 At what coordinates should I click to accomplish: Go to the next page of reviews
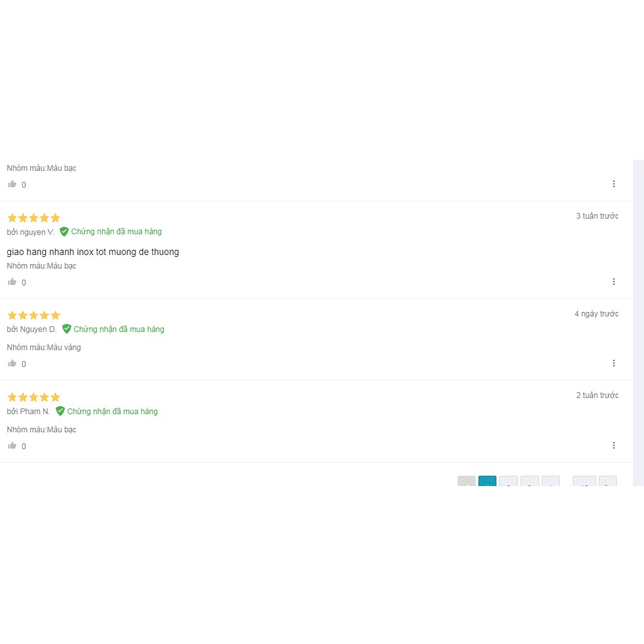tap(607, 482)
